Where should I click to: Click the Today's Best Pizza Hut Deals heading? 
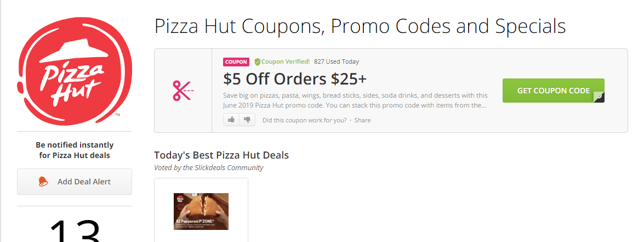pos(221,155)
